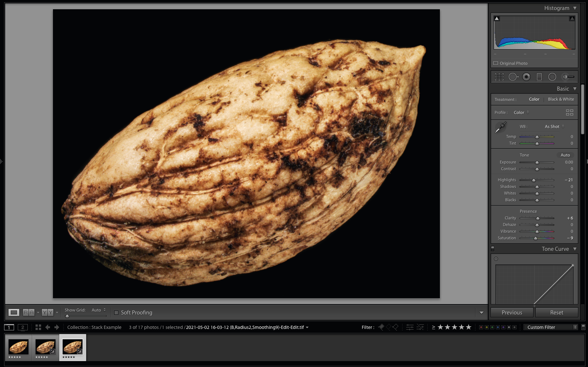Switch to Loupe view mode
Screen dimensions: 588x367
pos(14,313)
